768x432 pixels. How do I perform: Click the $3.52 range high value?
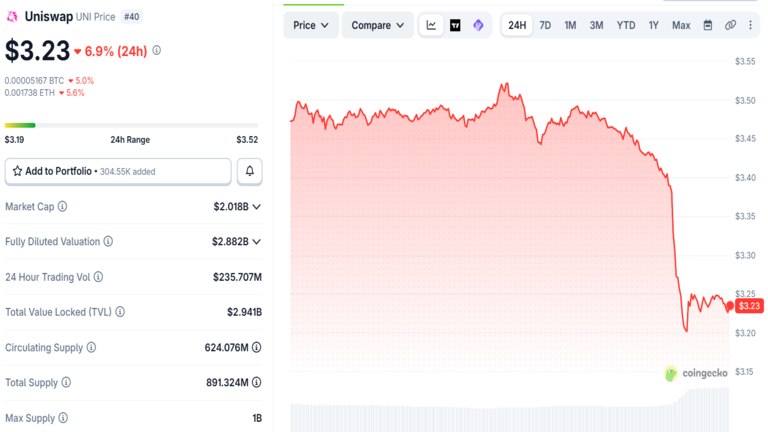pyautogui.click(x=247, y=140)
